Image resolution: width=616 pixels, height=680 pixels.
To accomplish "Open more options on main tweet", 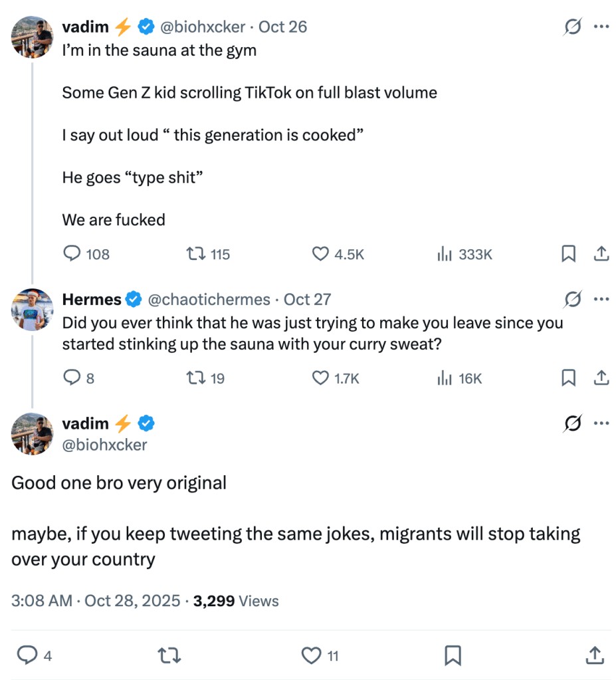I will [x=601, y=423].
